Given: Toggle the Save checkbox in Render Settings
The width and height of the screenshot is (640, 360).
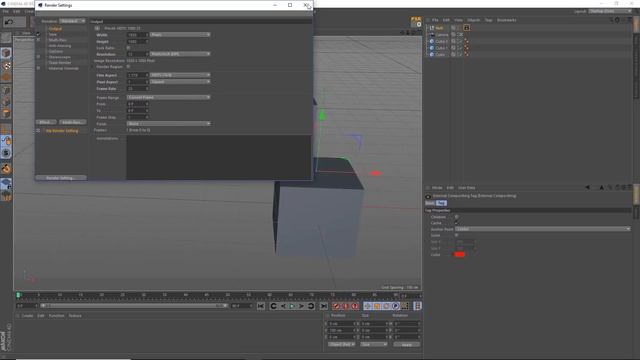Looking at the screenshot, I should point(38,34).
